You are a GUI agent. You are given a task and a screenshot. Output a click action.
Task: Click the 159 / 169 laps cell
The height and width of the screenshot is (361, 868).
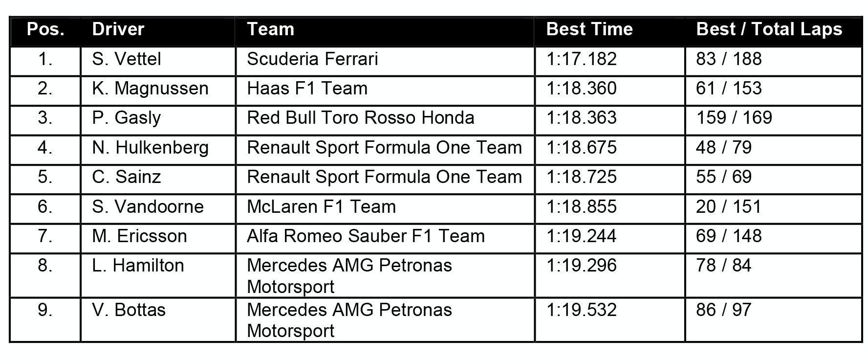pos(734,118)
